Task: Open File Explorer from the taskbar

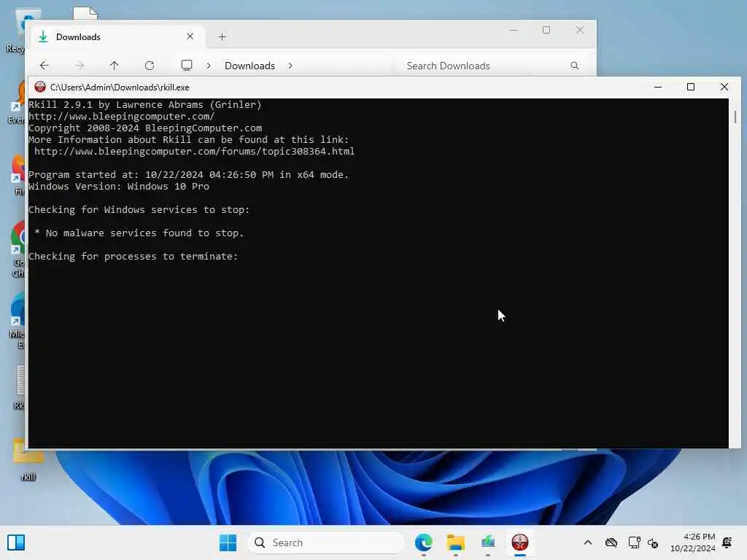Action: 455,542
